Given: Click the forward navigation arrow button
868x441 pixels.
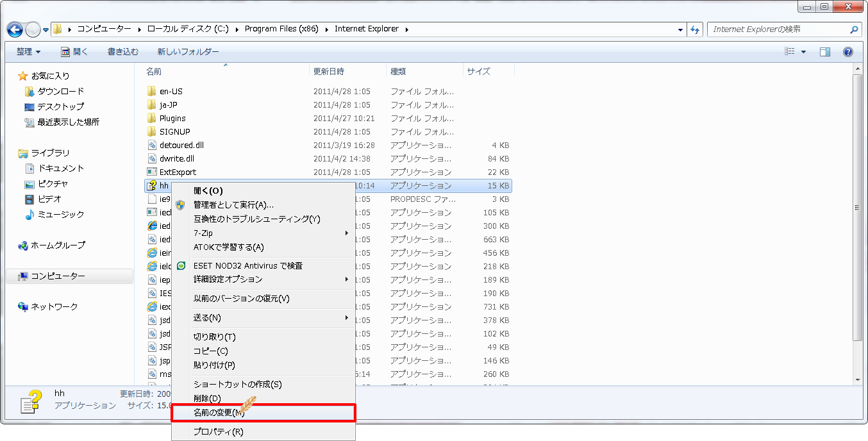Looking at the screenshot, I should [x=32, y=29].
